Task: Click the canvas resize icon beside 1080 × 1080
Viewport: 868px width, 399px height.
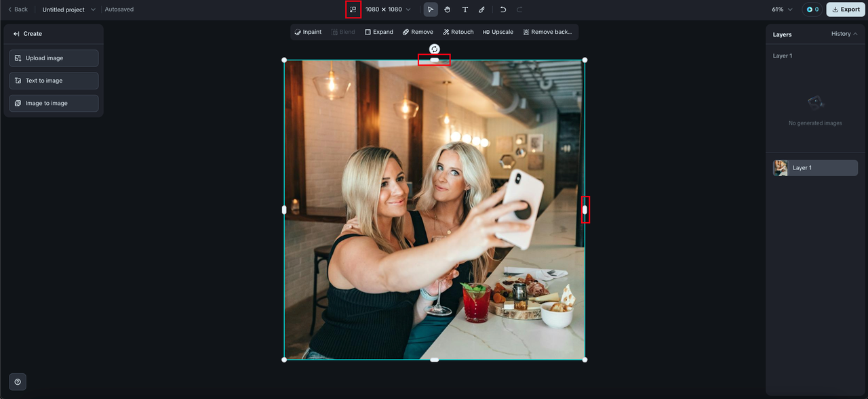Action: [353, 9]
